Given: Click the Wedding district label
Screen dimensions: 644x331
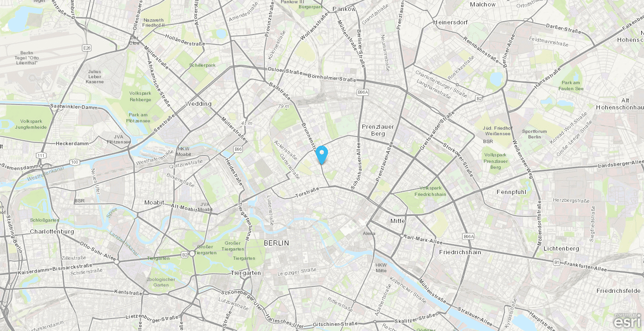Looking at the screenshot, I should click(198, 103).
